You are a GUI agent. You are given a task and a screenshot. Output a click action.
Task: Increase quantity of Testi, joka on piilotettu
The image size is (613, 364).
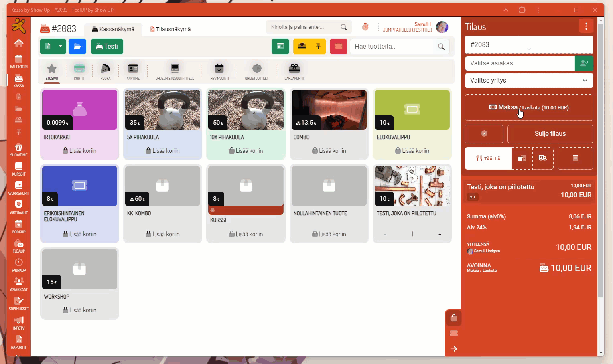click(440, 234)
